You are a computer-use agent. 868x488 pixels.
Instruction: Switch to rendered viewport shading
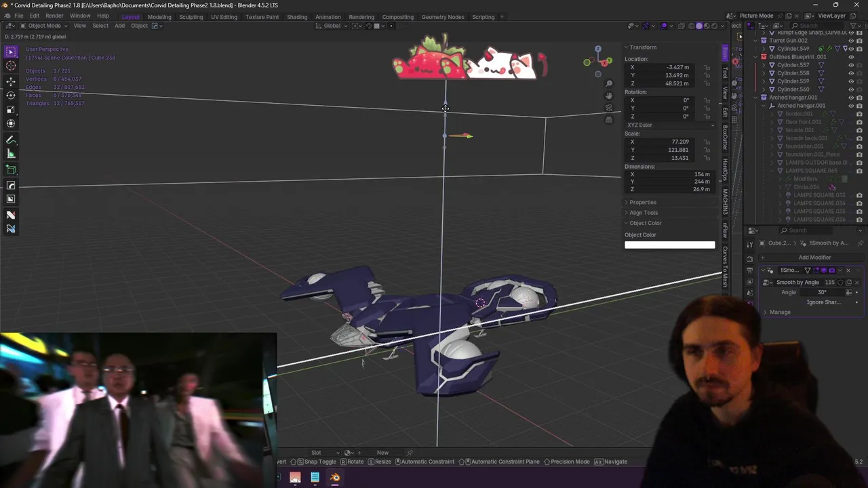(714, 26)
